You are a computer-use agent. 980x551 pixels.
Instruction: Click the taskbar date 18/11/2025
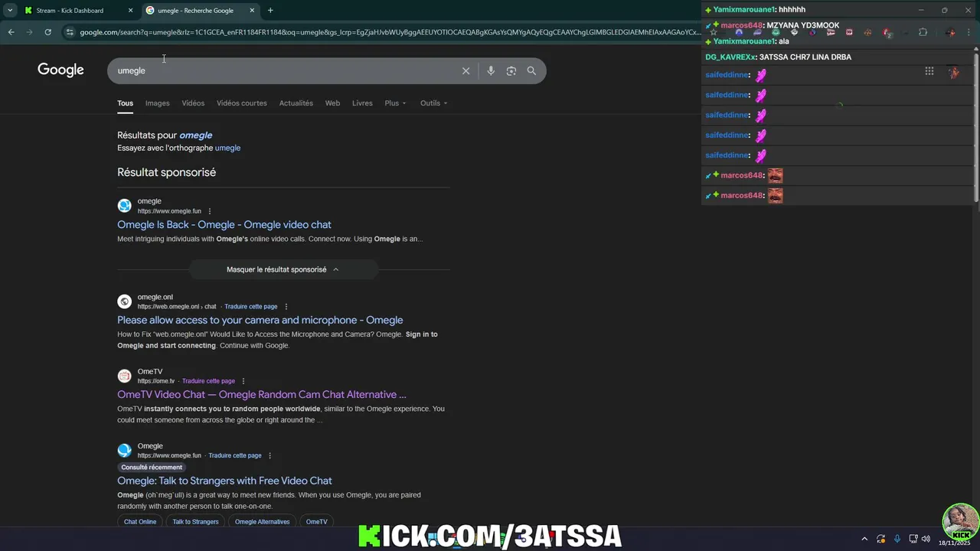point(954,543)
